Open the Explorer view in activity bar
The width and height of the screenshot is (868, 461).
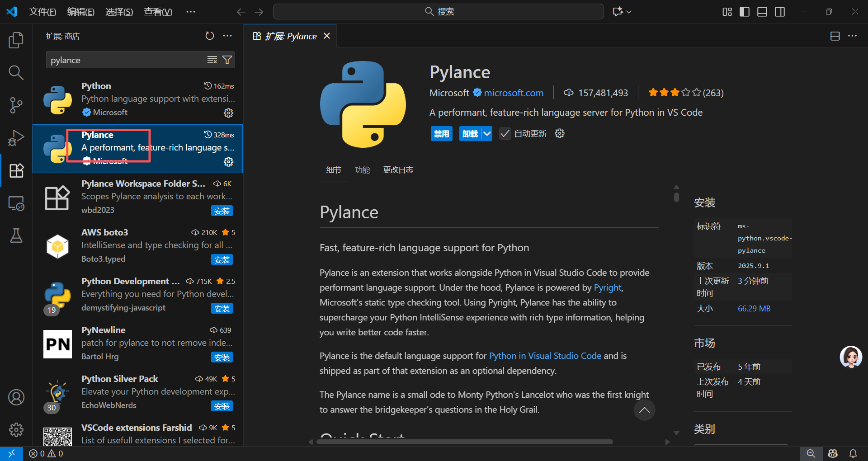coord(16,40)
